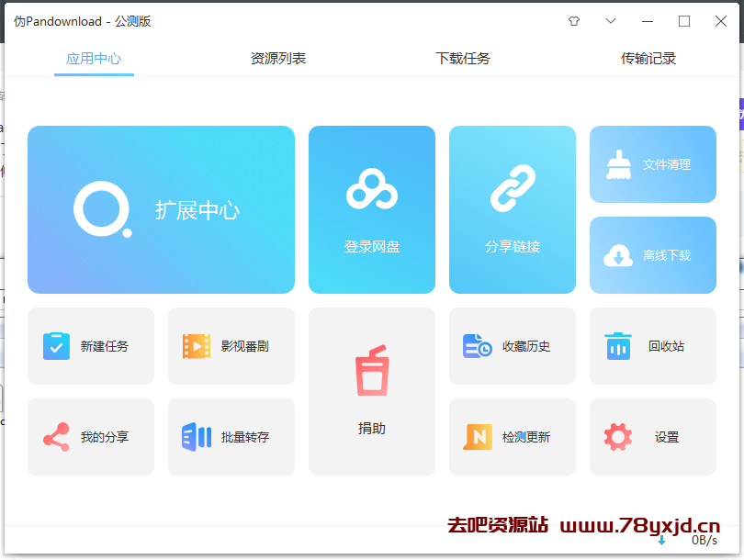Click the red gear icon for 设置

[x=618, y=437]
